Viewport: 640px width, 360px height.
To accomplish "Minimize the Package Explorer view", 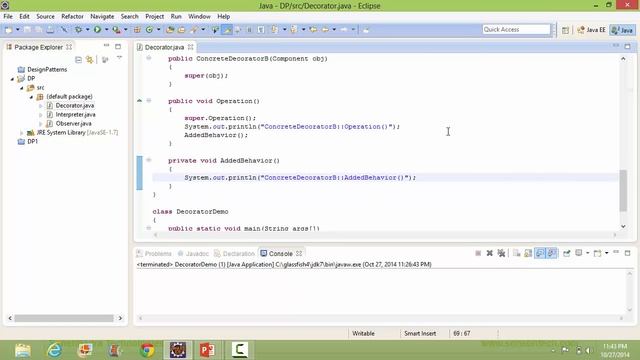I will (107, 46).
